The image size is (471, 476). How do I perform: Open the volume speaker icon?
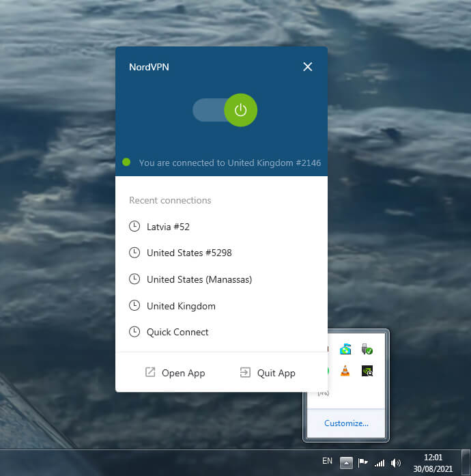396,463
